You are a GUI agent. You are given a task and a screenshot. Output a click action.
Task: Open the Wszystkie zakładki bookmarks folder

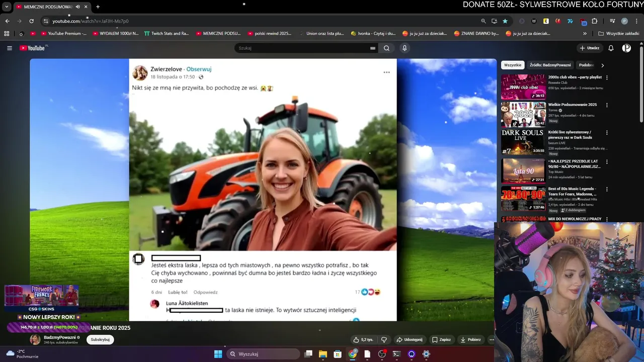619,34
